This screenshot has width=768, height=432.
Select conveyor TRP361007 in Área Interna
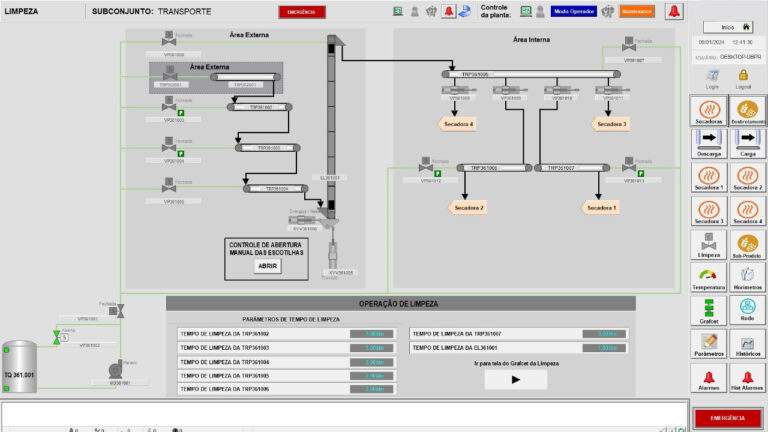coord(572,168)
